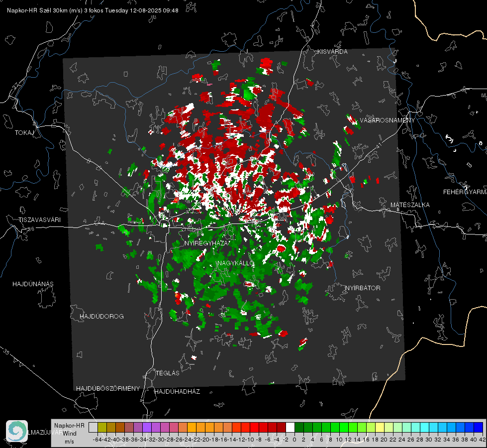Click the MÁTÉSZALKA city label

click(410, 205)
